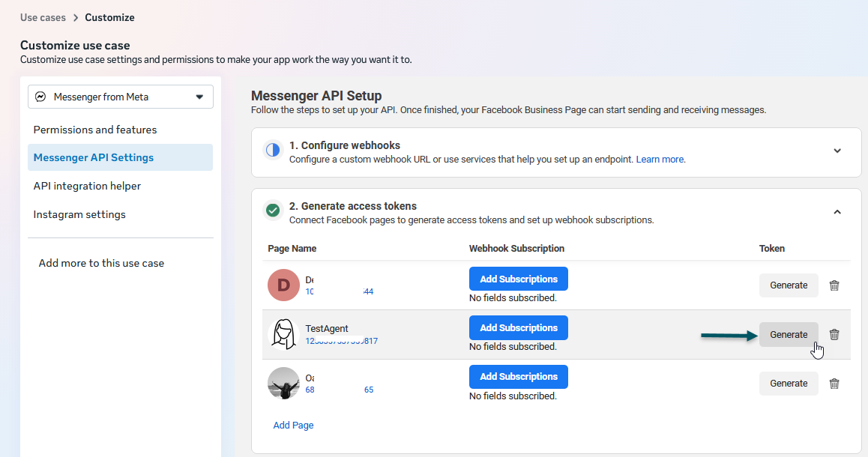This screenshot has width=868, height=457.
Task: Generate token for the first page (D avatar)
Action: 789,285
